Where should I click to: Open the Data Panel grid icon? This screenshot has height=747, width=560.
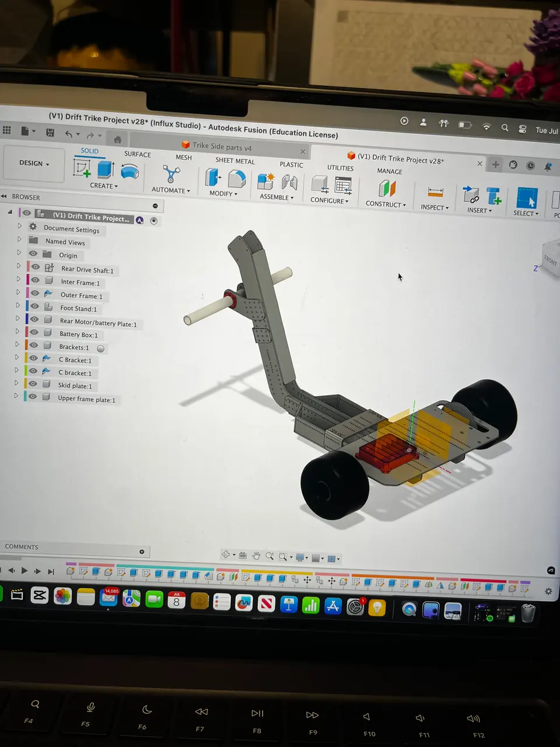6,130
